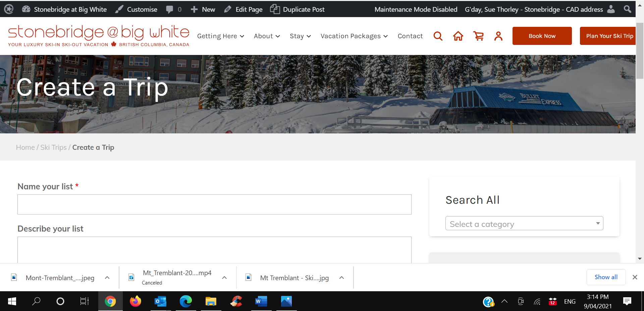This screenshot has width=644, height=311.
Task: Open Outlook from taskbar
Action: click(x=161, y=301)
